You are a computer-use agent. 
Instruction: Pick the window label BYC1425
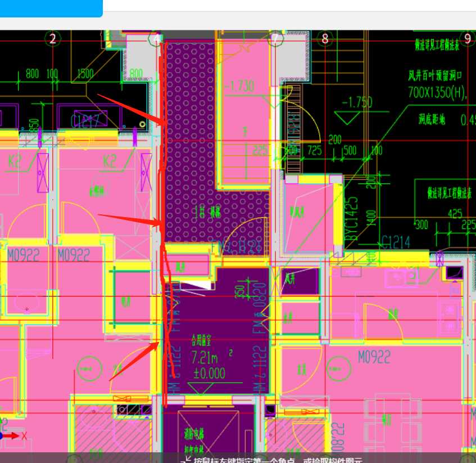coord(351,219)
